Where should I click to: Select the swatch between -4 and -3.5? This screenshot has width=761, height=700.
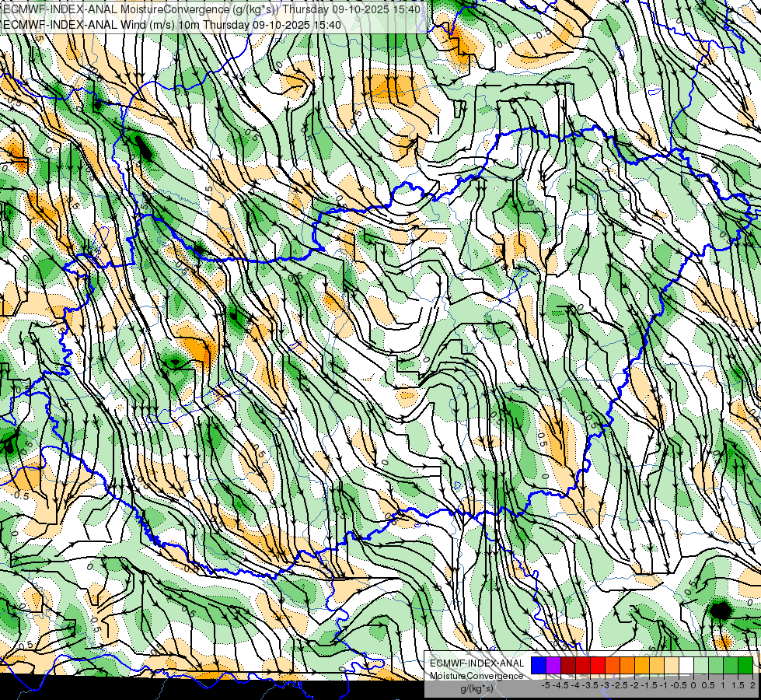tap(583, 665)
